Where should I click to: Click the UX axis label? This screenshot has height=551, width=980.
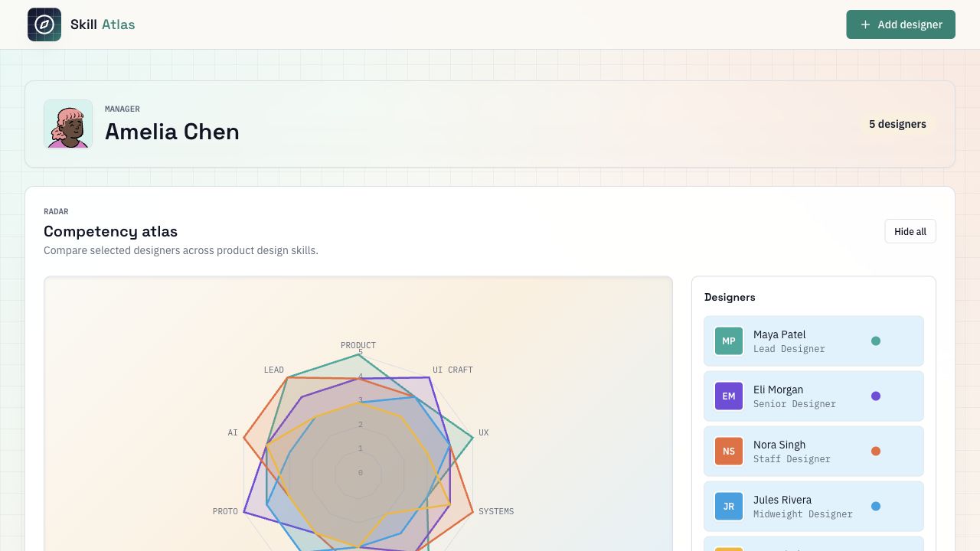(x=484, y=432)
